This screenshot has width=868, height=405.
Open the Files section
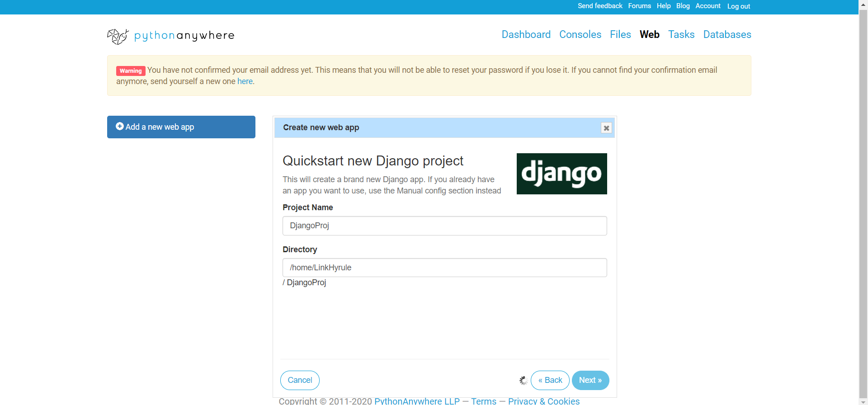pyautogui.click(x=620, y=34)
